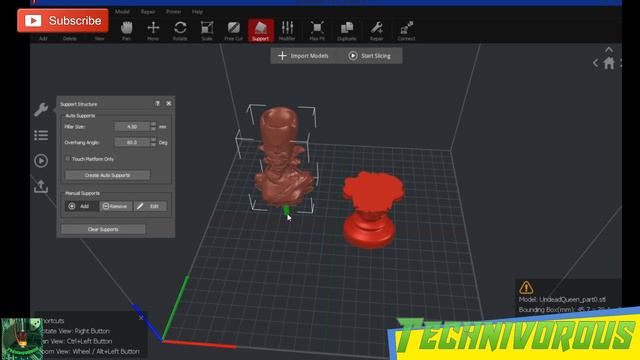Open the Model menu
Screen dimensions: 640x360
[122, 12]
